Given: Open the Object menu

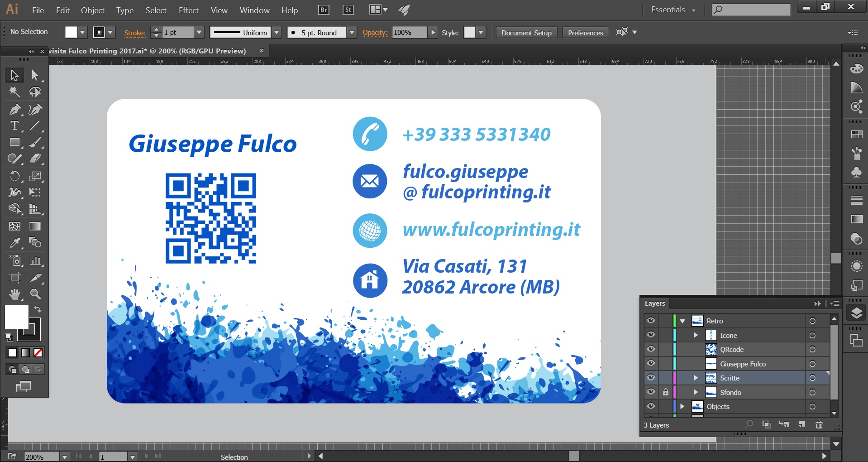Looking at the screenshot, I should coord(93,10).
